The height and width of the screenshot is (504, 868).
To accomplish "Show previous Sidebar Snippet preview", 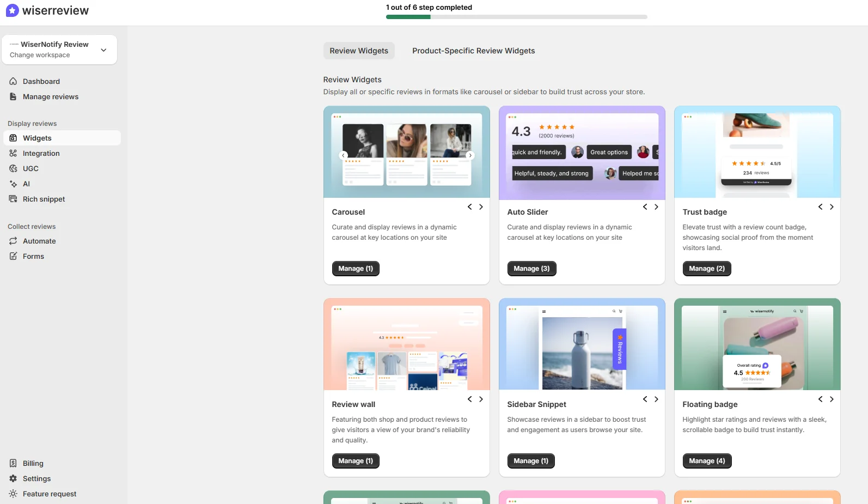I will tap(645, 399).
